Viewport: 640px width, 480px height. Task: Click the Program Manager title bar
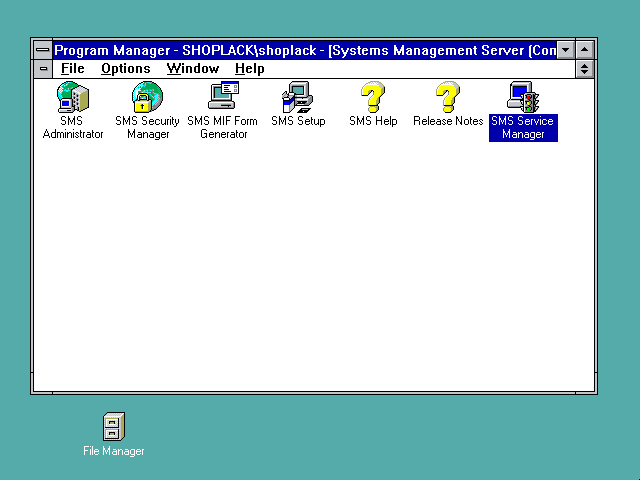coord(304,50)
